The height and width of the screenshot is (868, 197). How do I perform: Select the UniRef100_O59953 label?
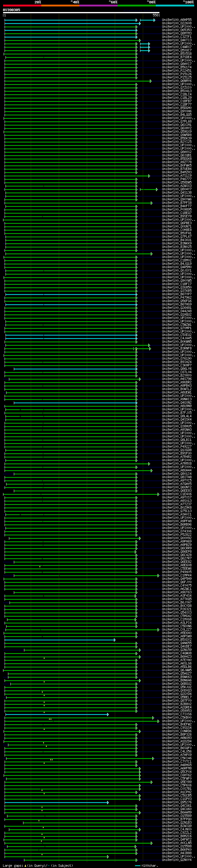(x=177, y=711)
